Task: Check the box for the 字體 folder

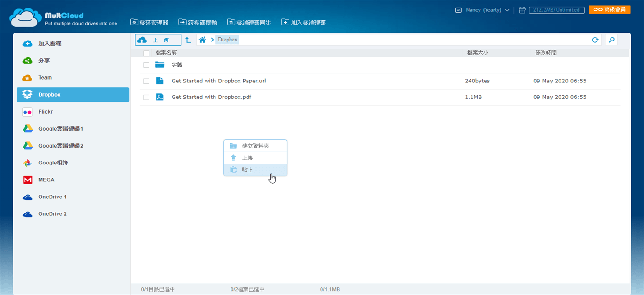Action: click(x=147, y=65)
